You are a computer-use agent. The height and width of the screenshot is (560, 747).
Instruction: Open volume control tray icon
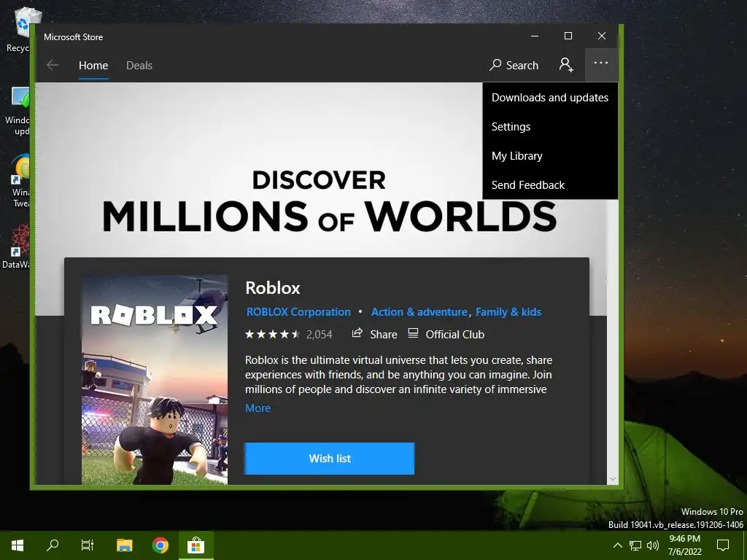pos(653,545)
